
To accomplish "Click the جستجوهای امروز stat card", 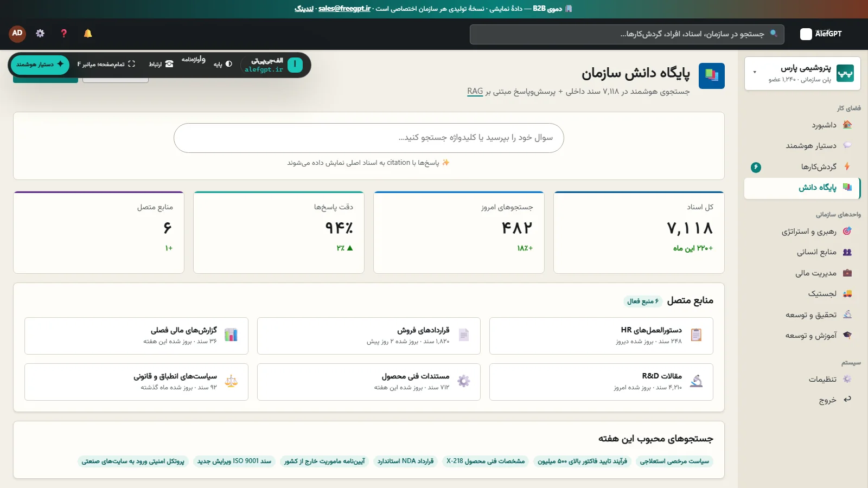I will coord(459,233).
